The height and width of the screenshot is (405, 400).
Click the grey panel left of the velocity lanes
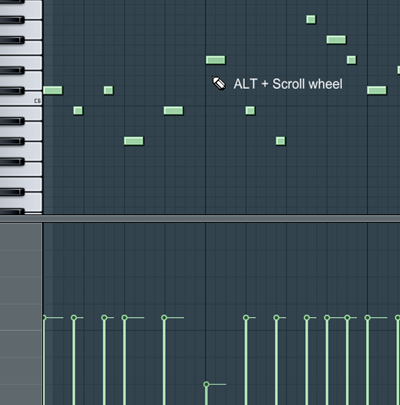[x=21, y=314]
